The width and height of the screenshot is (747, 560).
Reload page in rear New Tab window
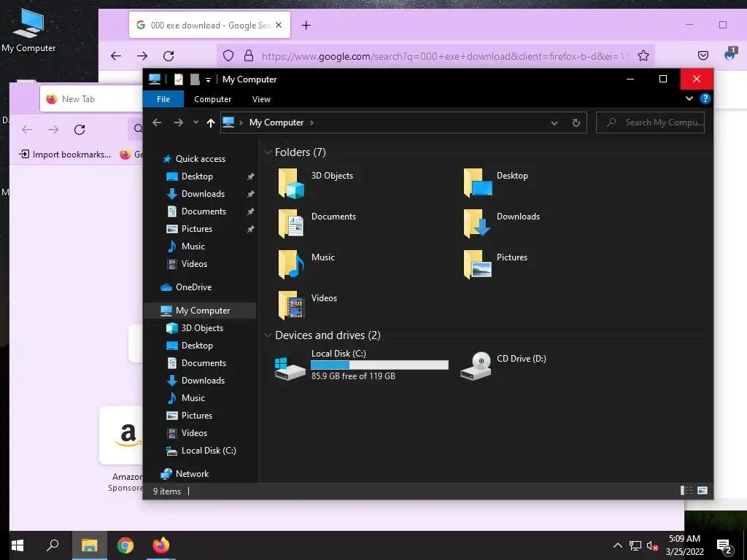[x=80, y=130]
